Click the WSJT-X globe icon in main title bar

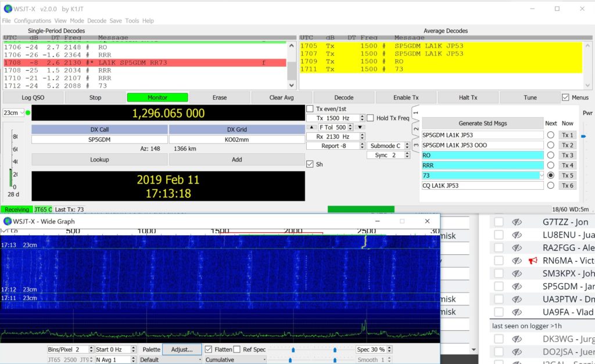pos(8,9)
